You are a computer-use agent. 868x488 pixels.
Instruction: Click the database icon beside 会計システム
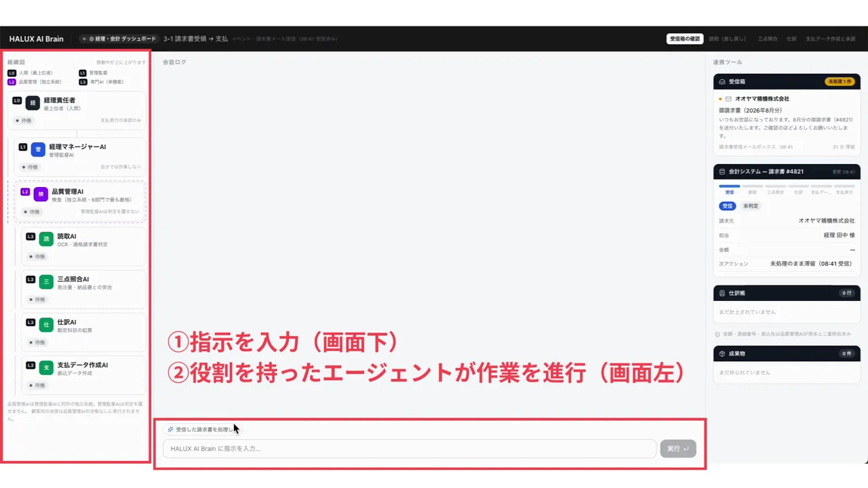722,171
